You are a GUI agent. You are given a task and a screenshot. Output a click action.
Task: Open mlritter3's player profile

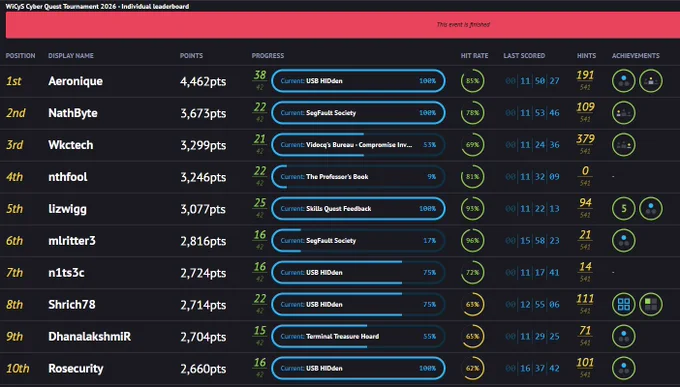point(72,241)
